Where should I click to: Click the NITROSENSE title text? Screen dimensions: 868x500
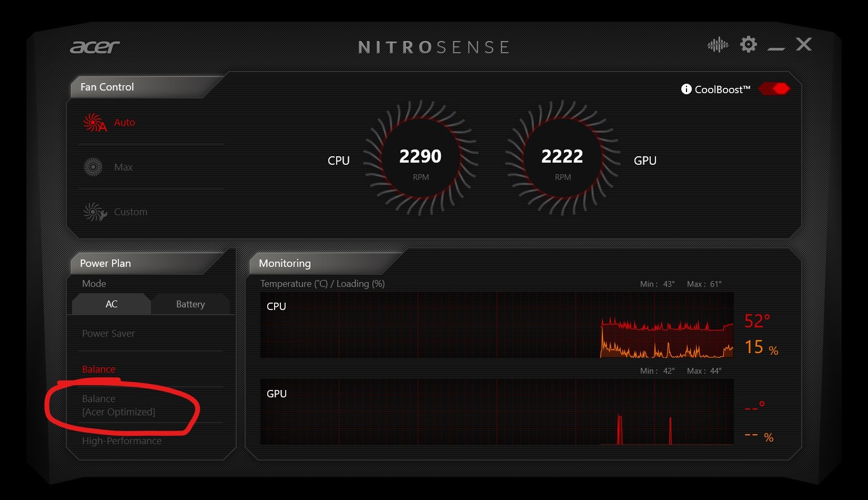(x=433, y=47)
